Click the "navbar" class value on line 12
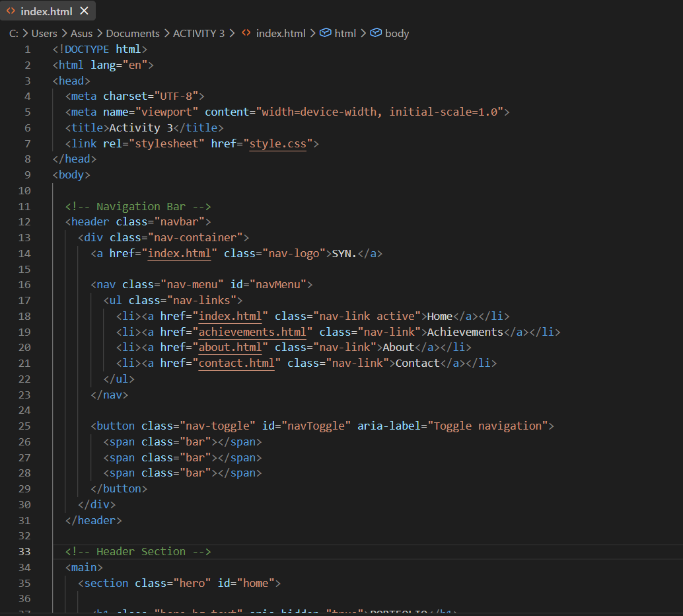Viewport: 683px width, 616px height. click(x=180, y=222)
